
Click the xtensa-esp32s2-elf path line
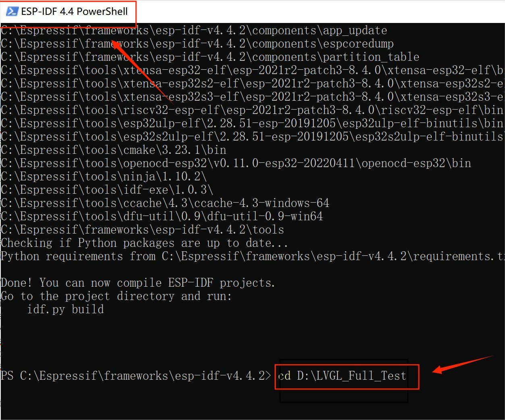[x=252, y=83]
